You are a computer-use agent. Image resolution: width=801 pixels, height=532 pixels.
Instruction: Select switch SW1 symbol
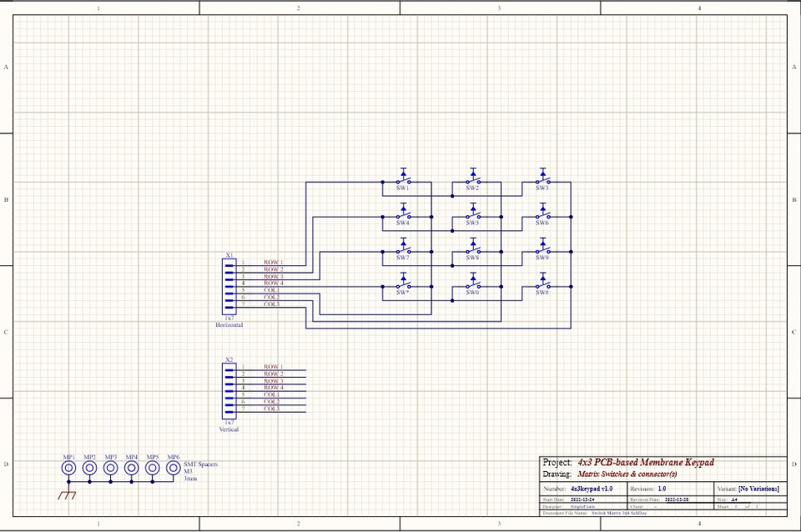pyautogui.click(x=403, y=179)
